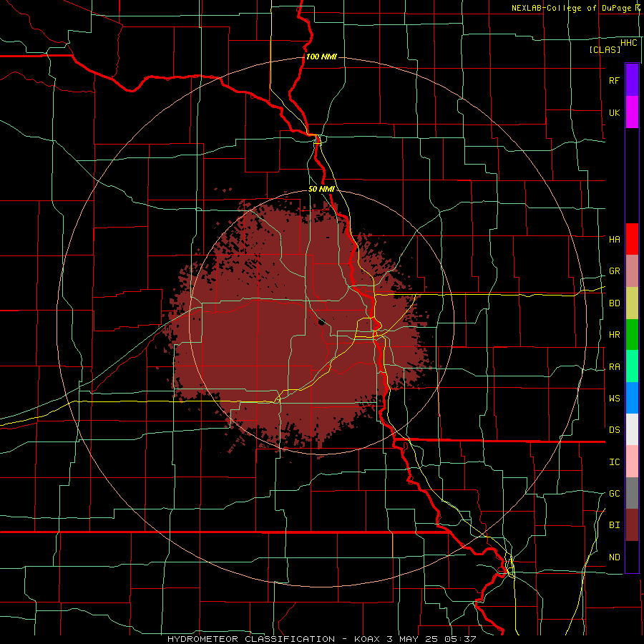Click the WS blue legend swatch
Viewport: 644px width, 644px height.
click(x=632, y=398)
